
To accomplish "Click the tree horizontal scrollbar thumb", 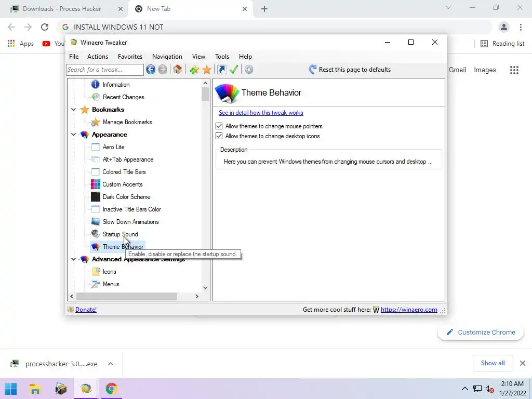I will click(127, 296).
